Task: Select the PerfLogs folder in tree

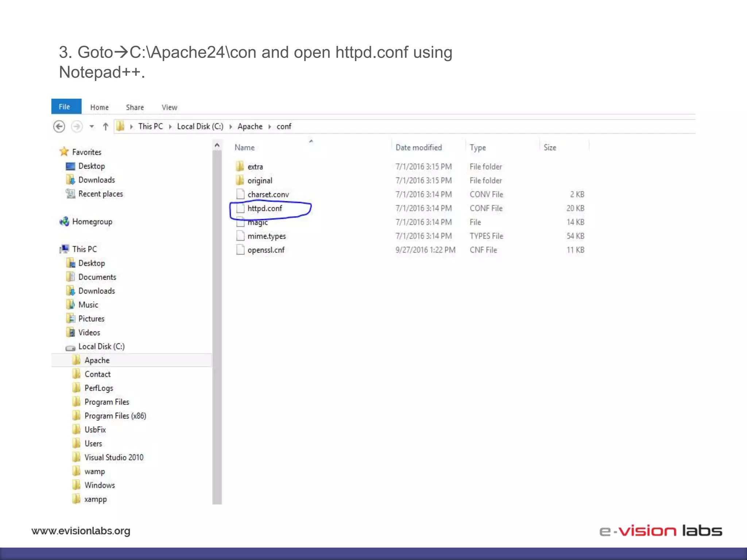Action: click(99, 388)
